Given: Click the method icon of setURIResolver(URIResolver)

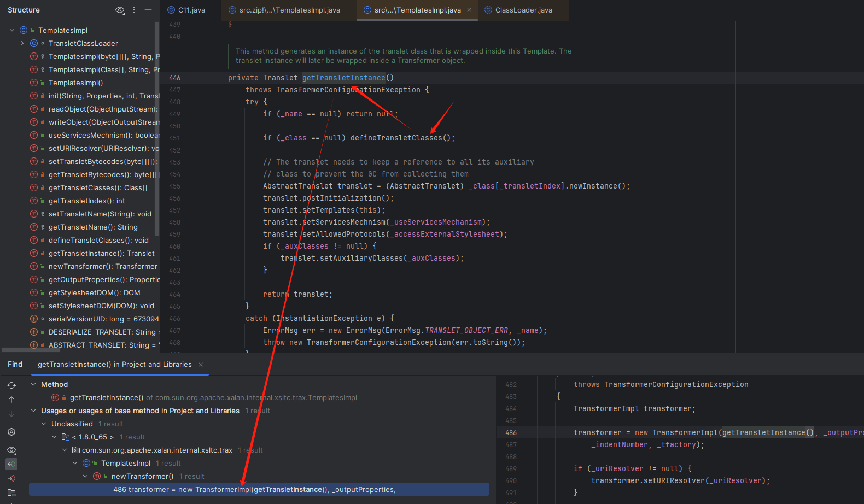Looking at the screenshot, I should point(34,148).
